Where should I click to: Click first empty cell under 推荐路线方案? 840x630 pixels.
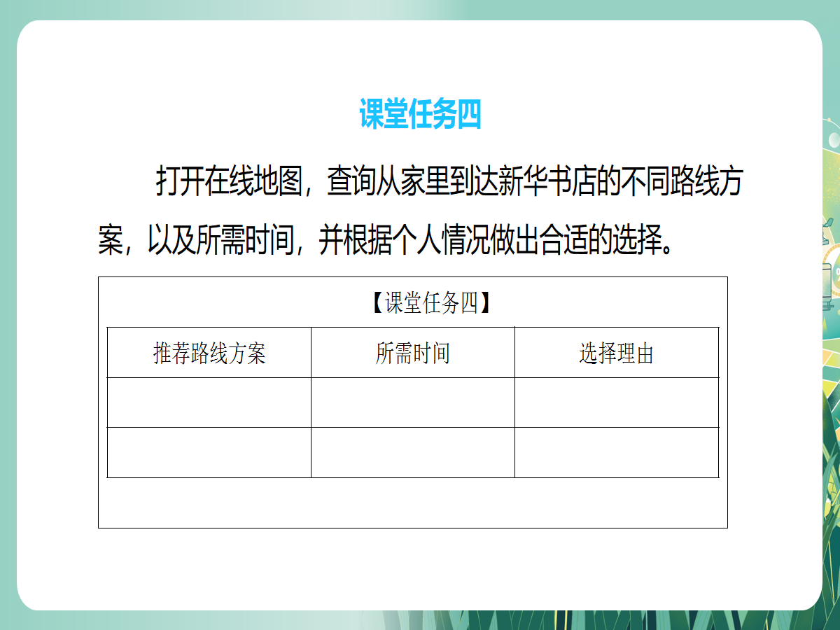(x=209, y=402)
